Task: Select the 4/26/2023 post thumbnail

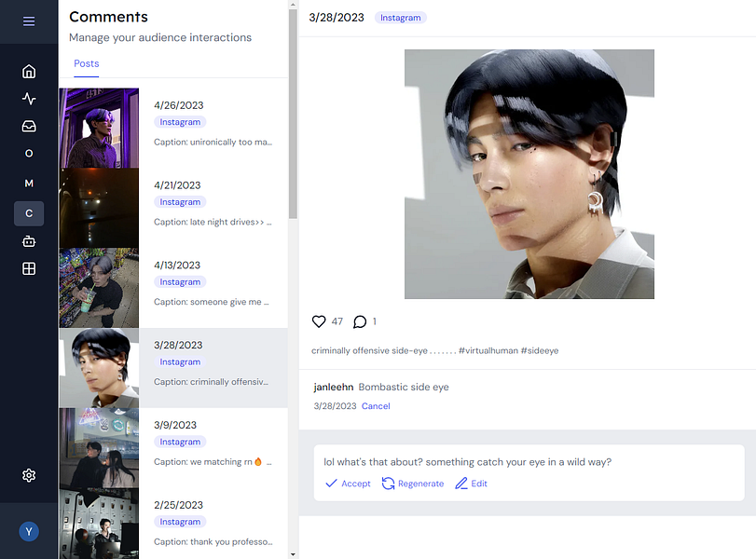Action: click(99, 128)
